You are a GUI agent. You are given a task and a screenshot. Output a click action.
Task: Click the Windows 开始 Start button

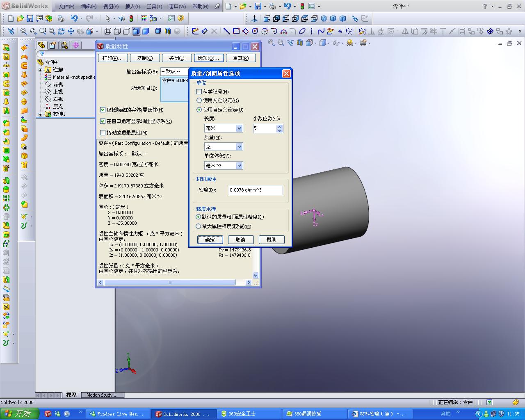click(x=19, y=414)
